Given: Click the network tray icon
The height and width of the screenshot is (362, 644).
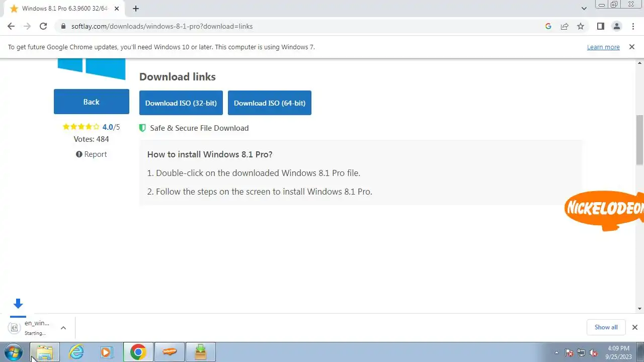Looking at the screenshot, I should pos(581,352).
